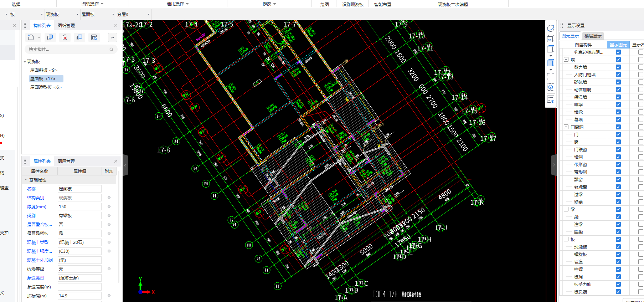Screen dimensions: 644x302
Task: Close the far-left narrow panel
Action: click(15, 25)
